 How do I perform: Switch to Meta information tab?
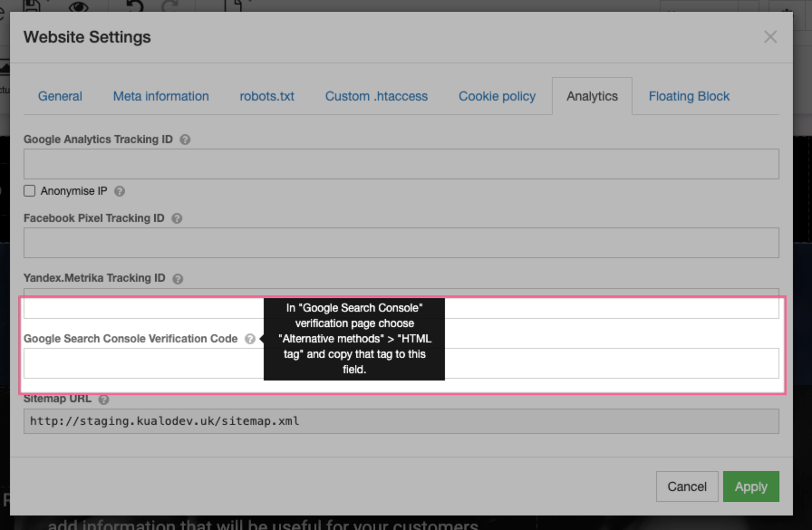coord(161,96)
